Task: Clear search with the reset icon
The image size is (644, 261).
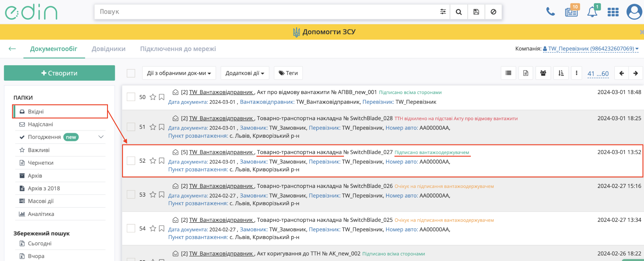Action: click(493, 12)
